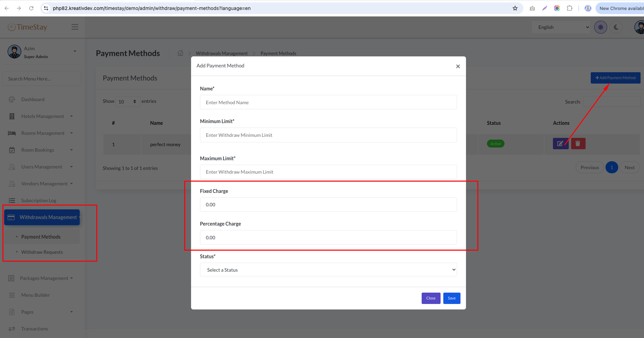644x338 pixels.
Task: Click the Menu Builder sidebar icon
Action: [12, 295]
